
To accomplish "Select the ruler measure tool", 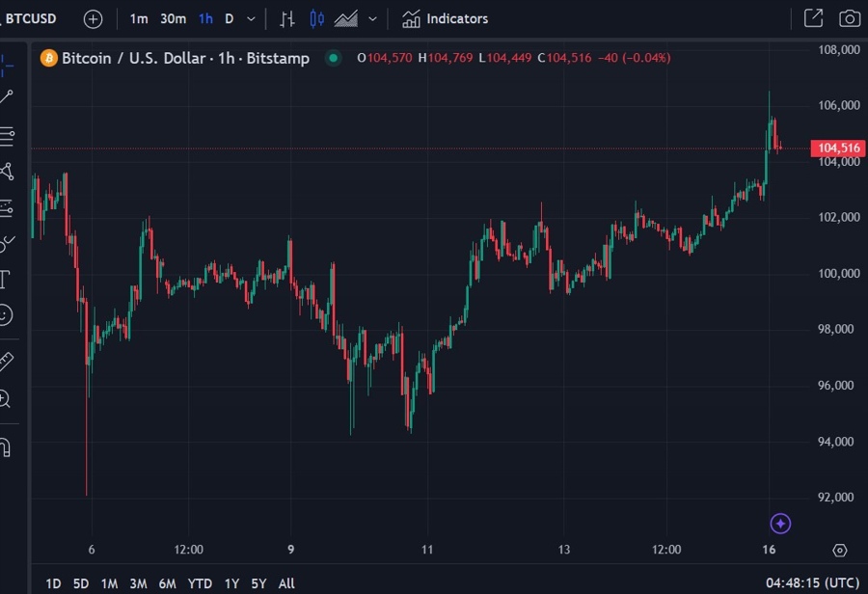I will [6, 362].
